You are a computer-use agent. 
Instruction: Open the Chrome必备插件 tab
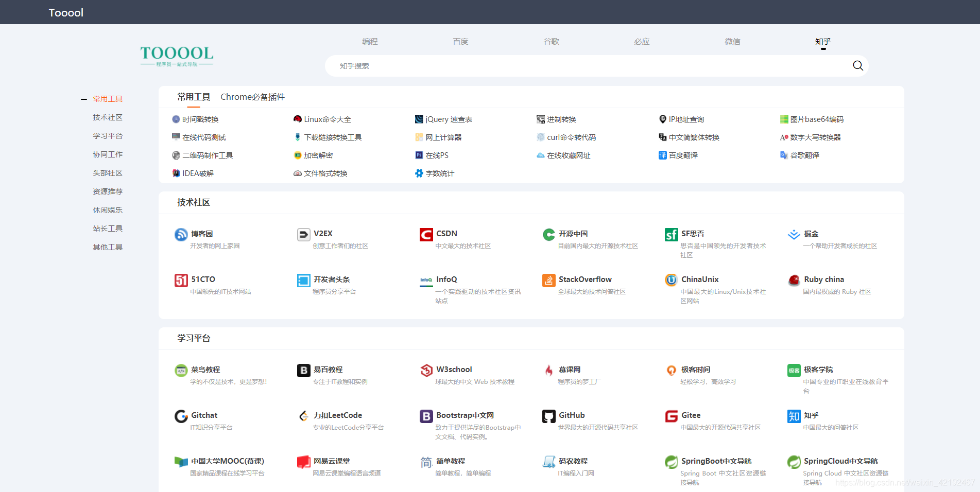pyautogui.click(x=252, y=97)
